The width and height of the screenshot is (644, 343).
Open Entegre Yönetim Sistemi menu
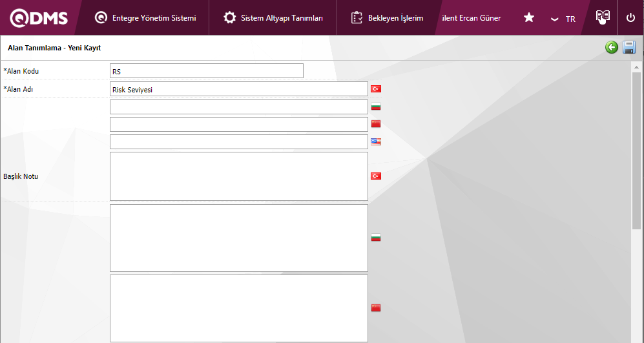click(145, 18)
